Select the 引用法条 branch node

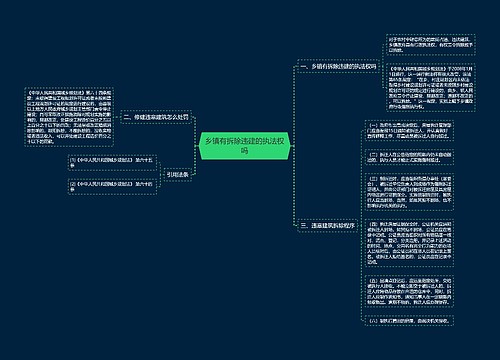point(177,174)
